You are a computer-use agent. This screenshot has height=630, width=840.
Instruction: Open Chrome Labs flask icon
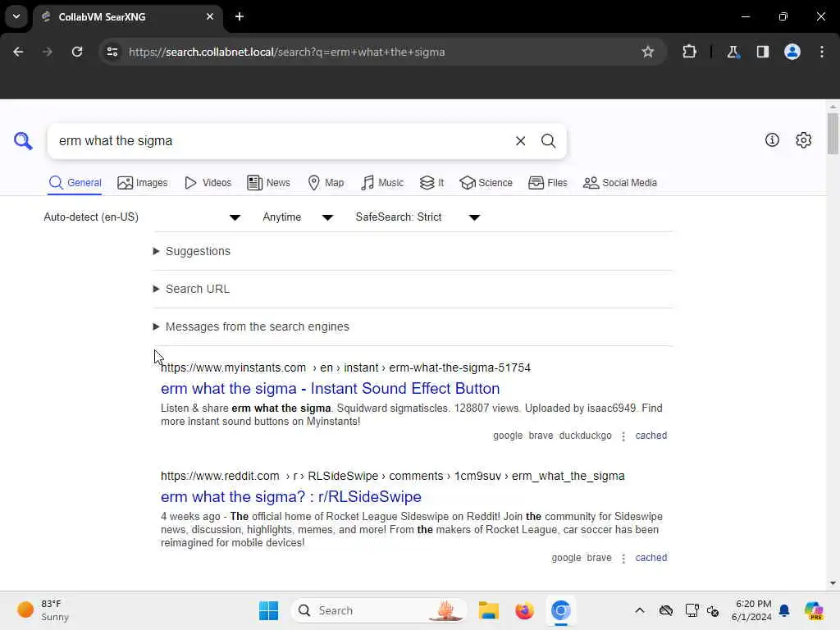(733, 52)
